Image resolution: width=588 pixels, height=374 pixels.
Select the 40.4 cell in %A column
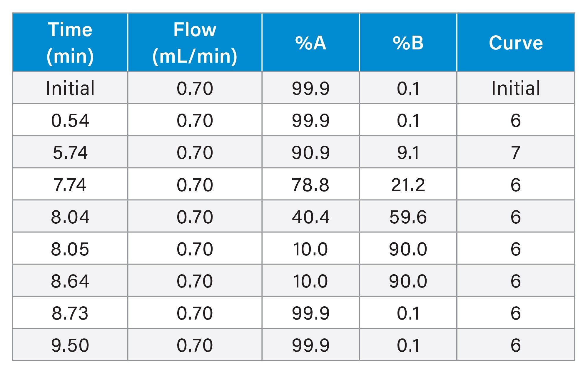(310, 217)
